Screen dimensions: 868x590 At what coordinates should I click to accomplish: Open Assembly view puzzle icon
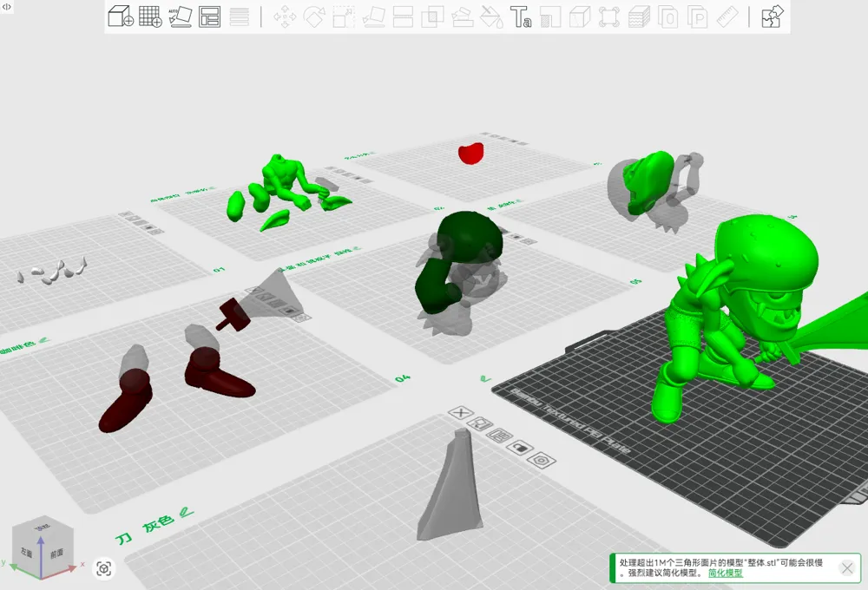(773, 16)
